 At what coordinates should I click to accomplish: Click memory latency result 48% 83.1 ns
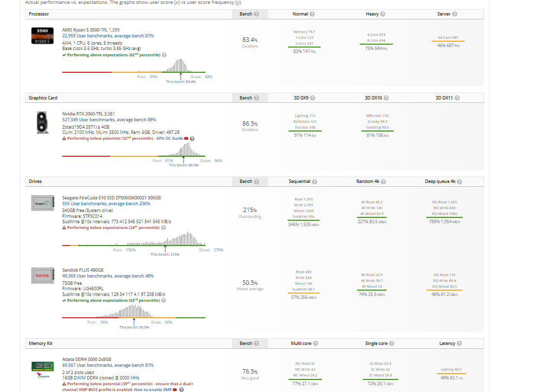click(x=452, y=377)
